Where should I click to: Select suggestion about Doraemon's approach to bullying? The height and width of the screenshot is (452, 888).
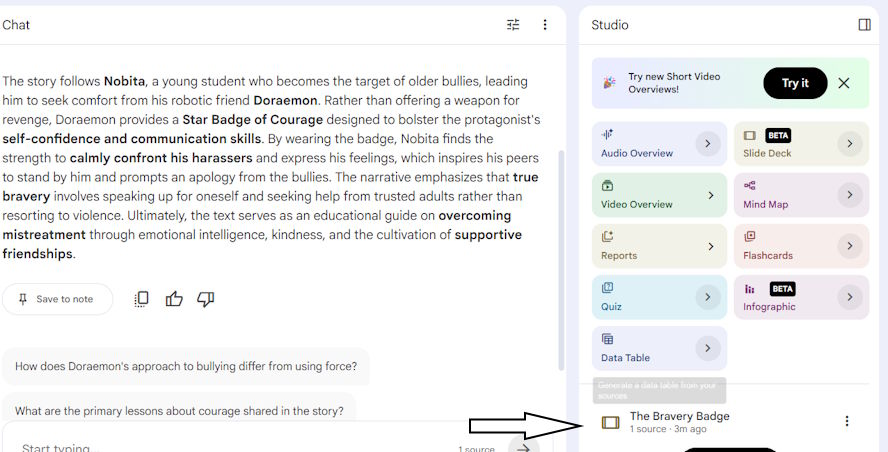[186, 366]
